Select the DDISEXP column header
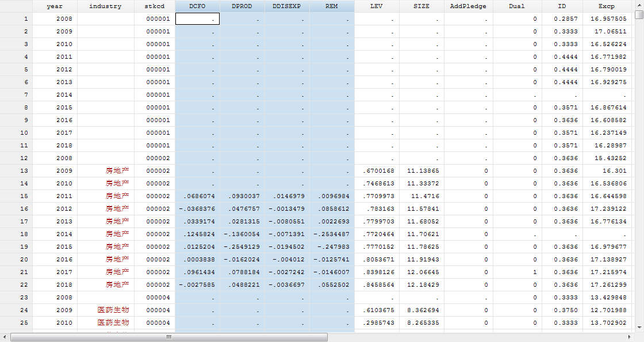 click(287, 6)
